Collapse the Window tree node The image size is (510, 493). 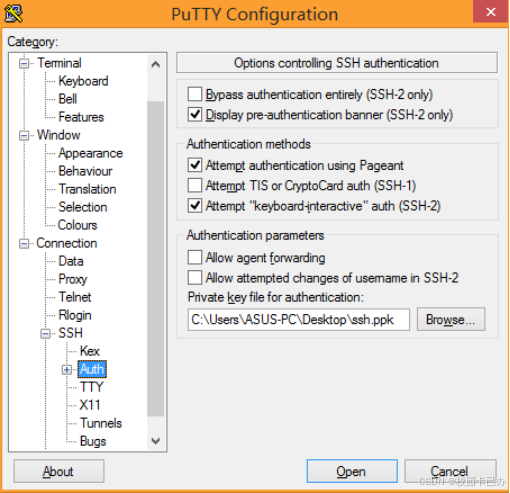pos(24,135)
